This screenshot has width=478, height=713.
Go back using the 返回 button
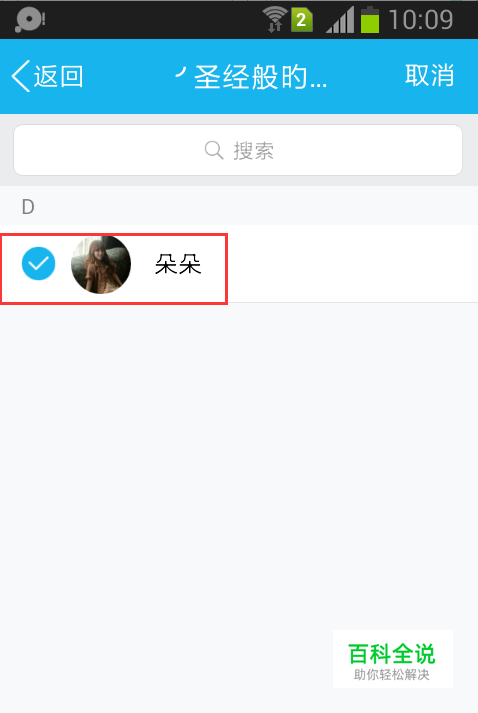(x=48, y=76)
